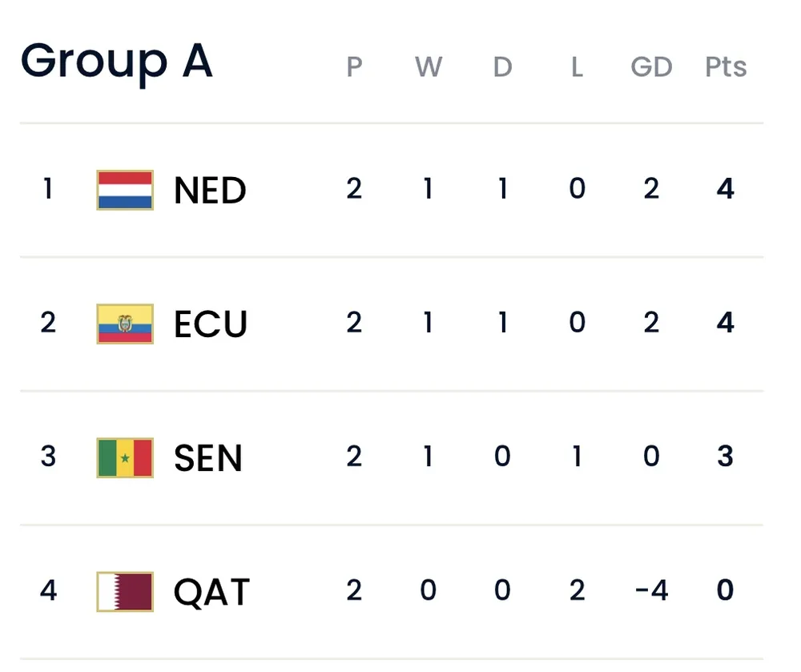Select the P (played) column header

click(x=354, y=67)
